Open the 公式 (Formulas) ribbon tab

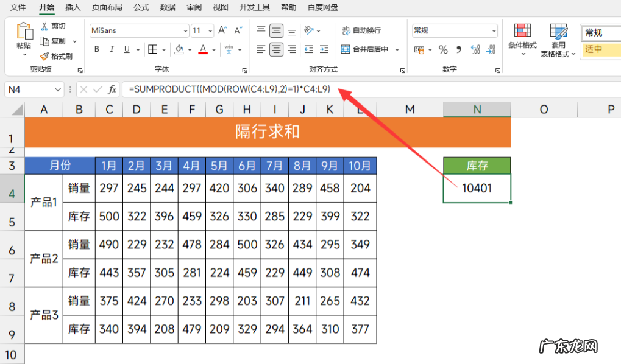141,7
